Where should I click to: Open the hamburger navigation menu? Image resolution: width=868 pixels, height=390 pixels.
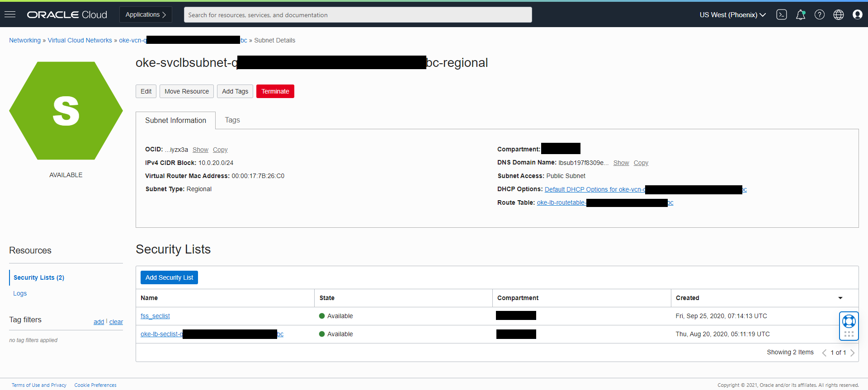point(10,14)
